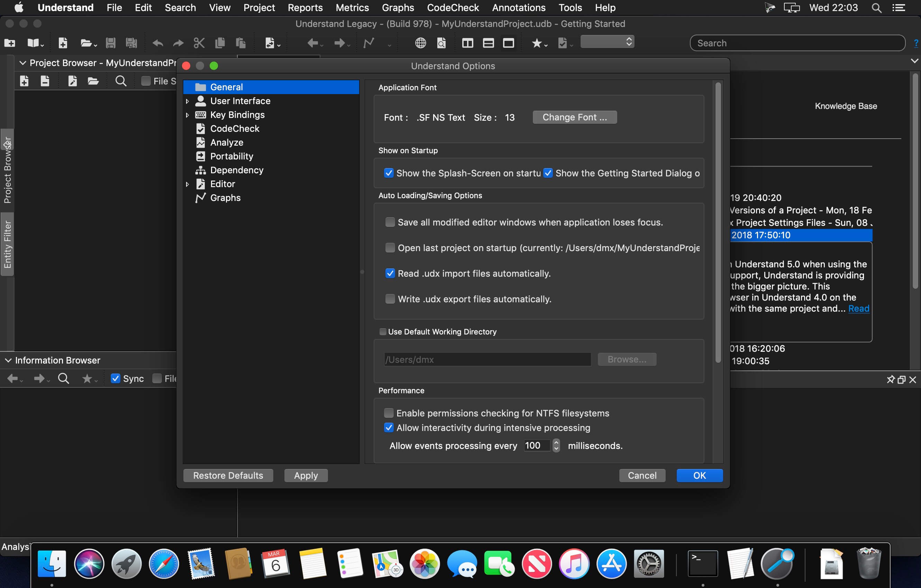
Task: Expand the Key Bindings tree item
Action: pos(188,115)
